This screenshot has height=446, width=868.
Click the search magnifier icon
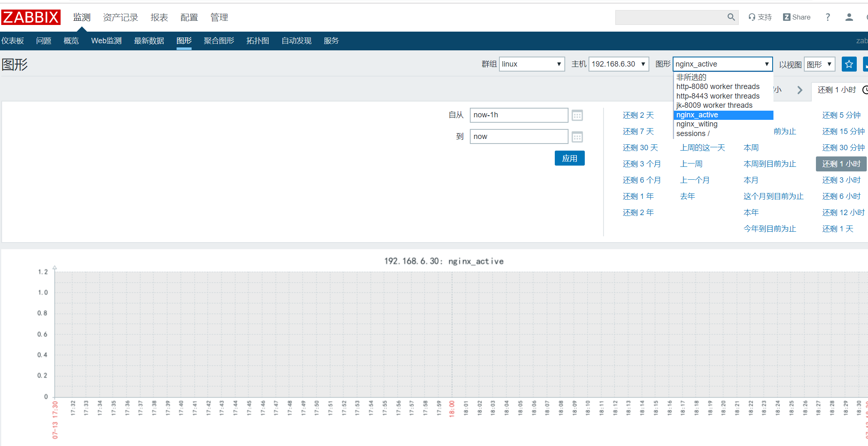tap(731, 17)
